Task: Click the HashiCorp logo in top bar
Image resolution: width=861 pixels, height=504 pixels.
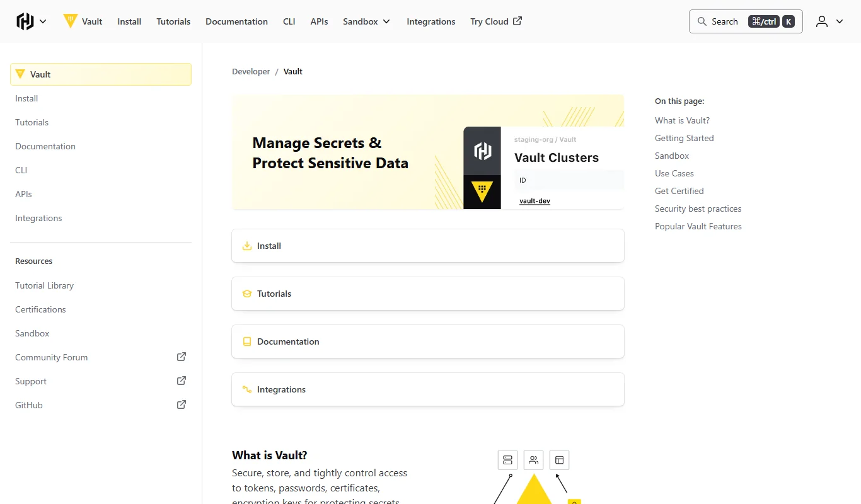Action: tap(25, 21)
